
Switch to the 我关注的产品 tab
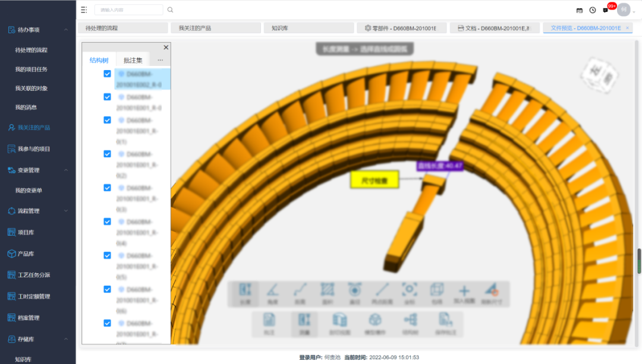(216, 28)
